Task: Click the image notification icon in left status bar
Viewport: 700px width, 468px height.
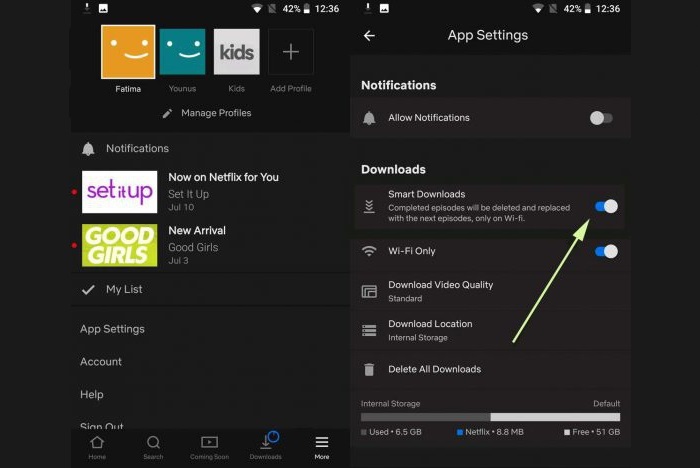Action: (103, 8)
